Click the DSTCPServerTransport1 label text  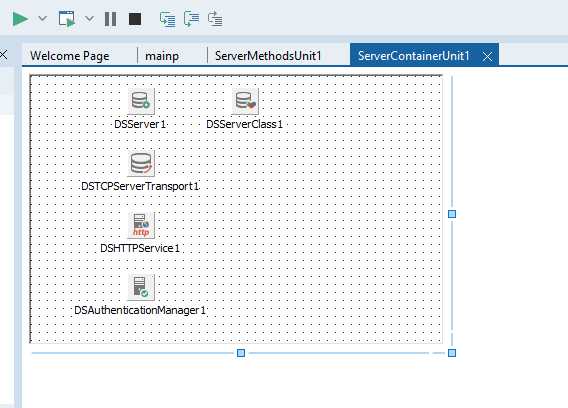tap(140, 186)
